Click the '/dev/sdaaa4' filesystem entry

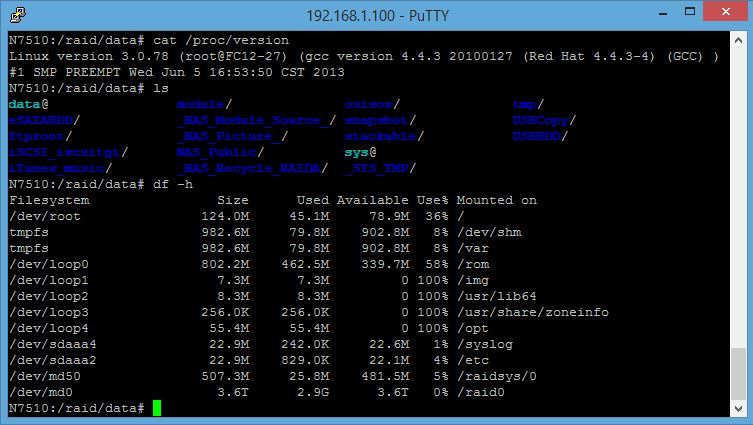pos(52,344)
